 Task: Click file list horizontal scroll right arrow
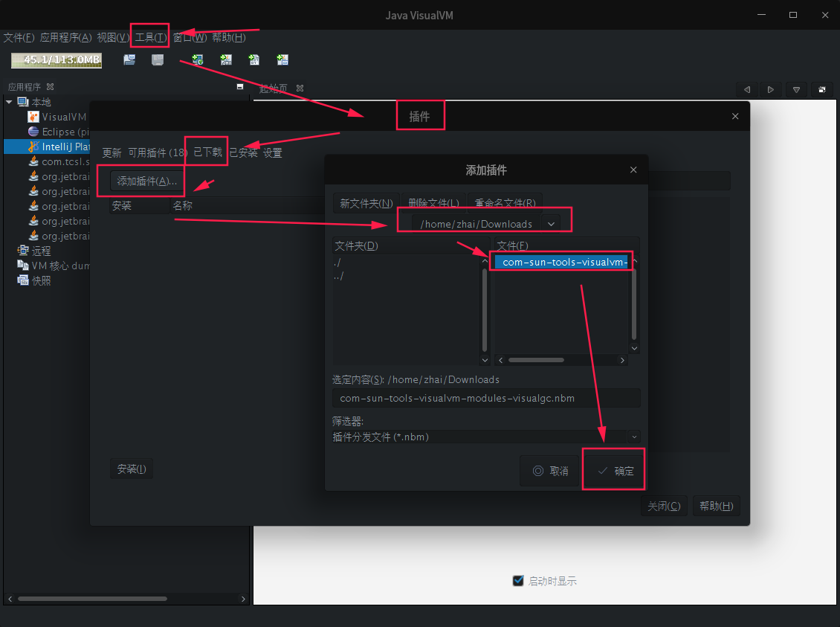pos(622,360)
